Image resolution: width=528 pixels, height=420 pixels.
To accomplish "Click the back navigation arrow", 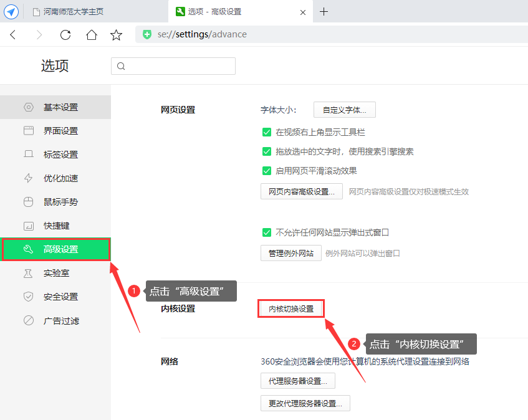I will tap(13, 35).
